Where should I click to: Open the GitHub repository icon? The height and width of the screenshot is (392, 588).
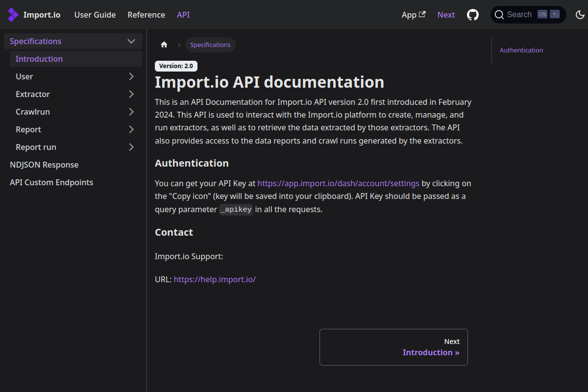473,15
